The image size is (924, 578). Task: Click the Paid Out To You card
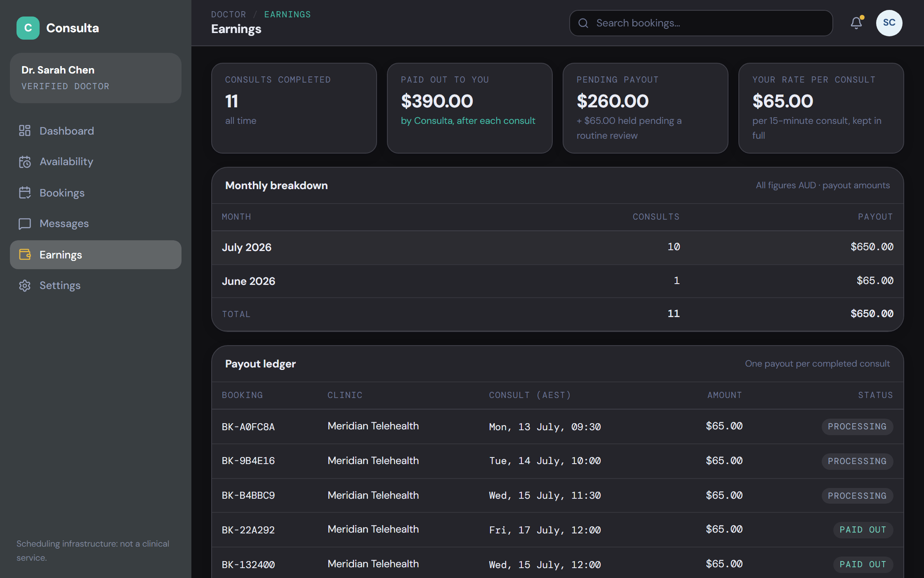470,108
